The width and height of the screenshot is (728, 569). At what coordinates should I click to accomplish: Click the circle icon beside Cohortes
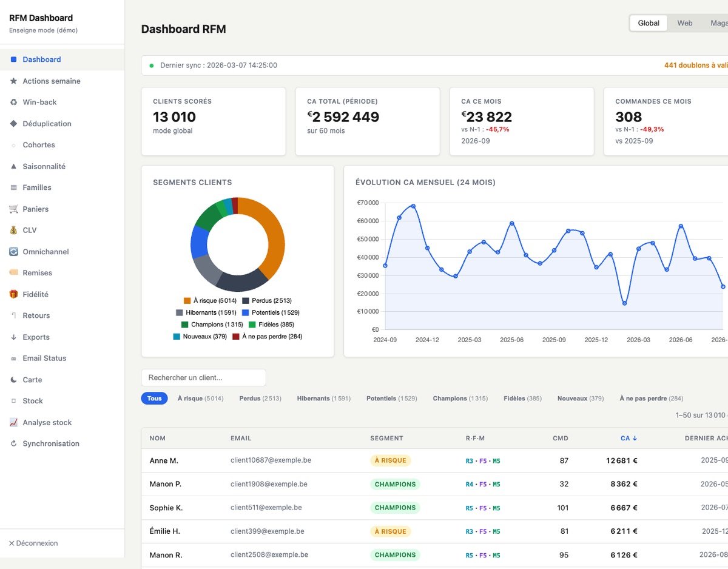click(x=13, y=145)
